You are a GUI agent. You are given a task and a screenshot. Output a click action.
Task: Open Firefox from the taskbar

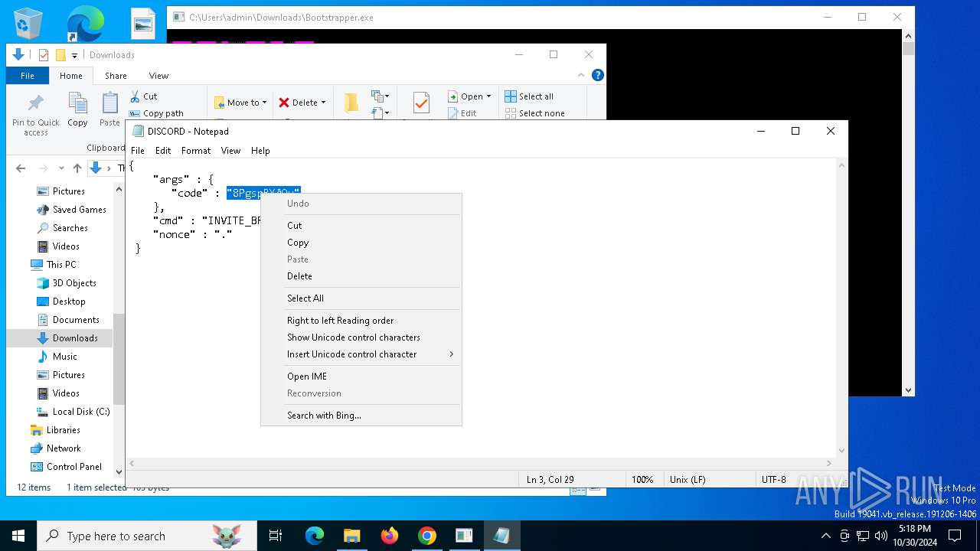click(x=390, y=536)
